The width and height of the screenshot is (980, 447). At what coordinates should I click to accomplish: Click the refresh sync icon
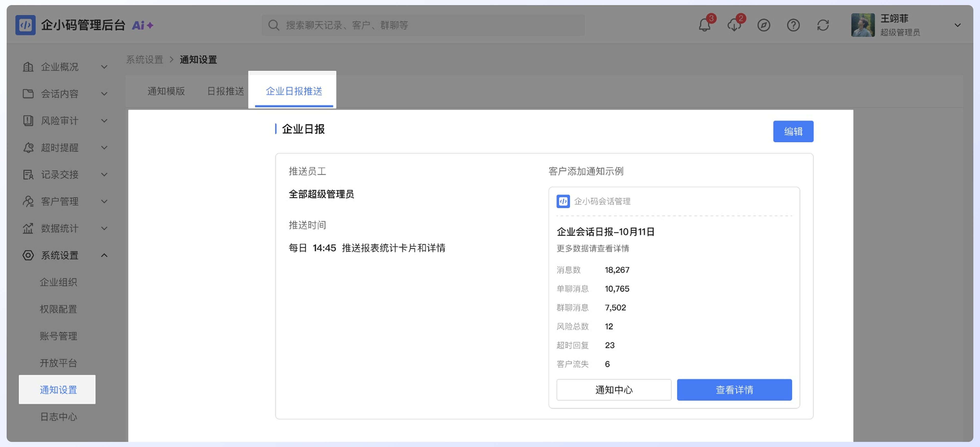pyautogui.click(x=823, y=26)
